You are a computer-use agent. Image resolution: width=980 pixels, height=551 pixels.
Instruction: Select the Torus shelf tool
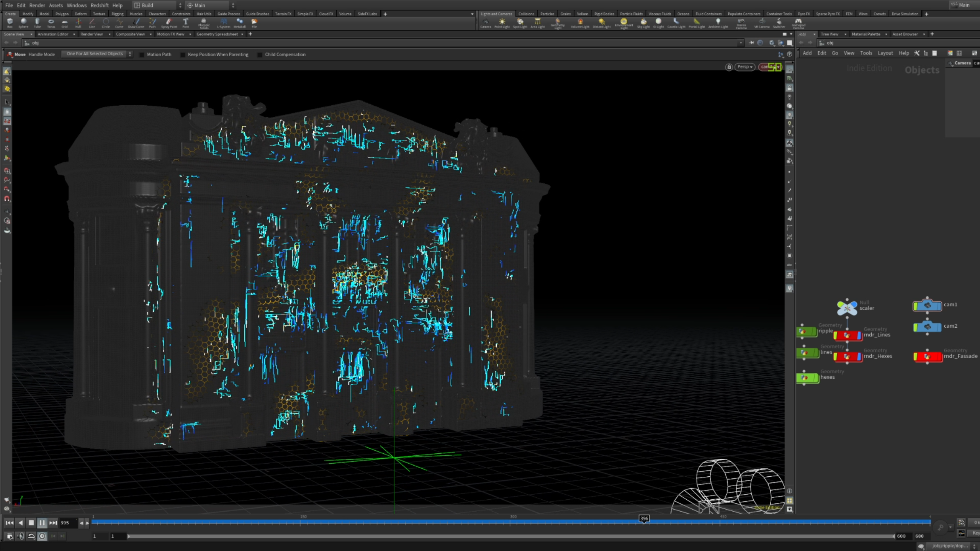click(51, 23)
